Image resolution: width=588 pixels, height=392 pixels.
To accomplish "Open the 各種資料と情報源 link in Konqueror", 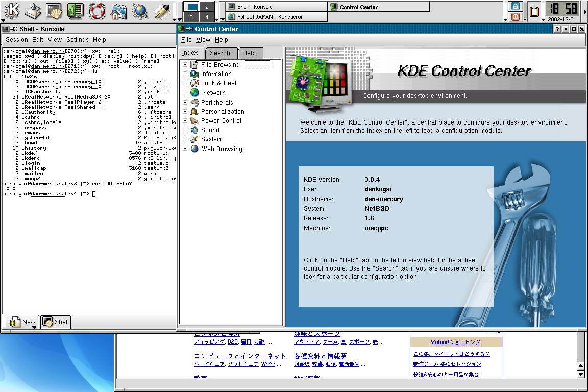I will click(x=320, y=356).
